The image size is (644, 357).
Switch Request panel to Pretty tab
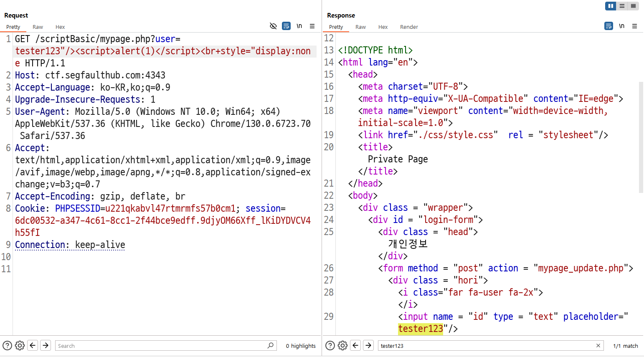(13, 27)
